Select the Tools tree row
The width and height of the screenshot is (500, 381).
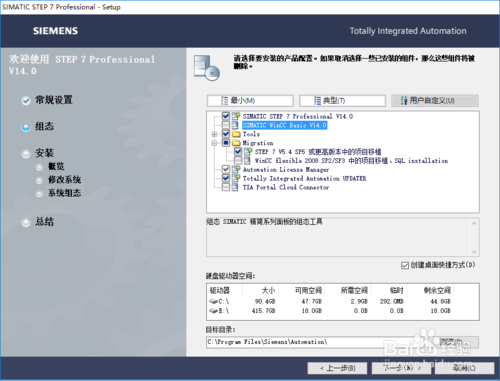pos(251,134)
